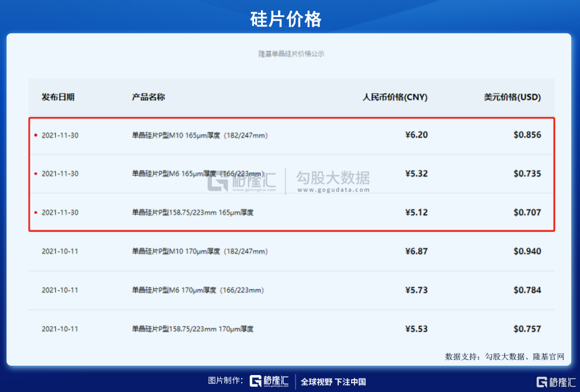Click the USD price $0.757
The image size is (580, 392).
[527, 329]
